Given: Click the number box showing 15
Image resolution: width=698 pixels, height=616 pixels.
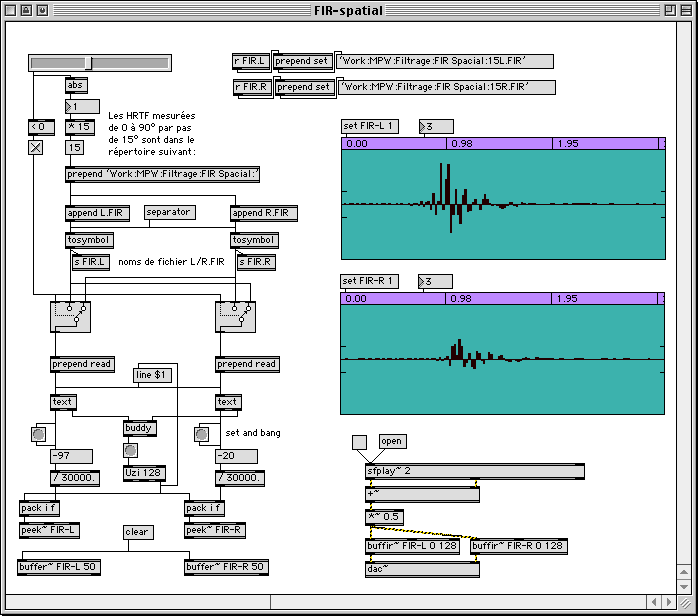Looking at the screenshot, I should pyautogui.click(x=74, y=148).
